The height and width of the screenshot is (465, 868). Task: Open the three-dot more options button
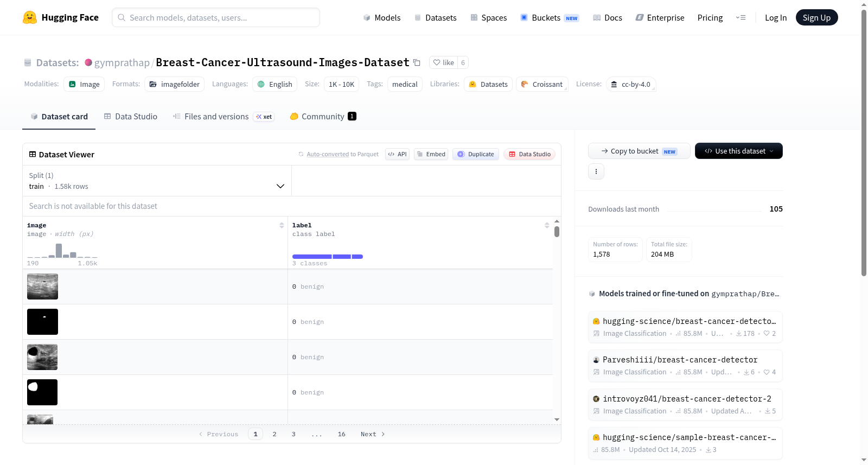tap(596, 171)
